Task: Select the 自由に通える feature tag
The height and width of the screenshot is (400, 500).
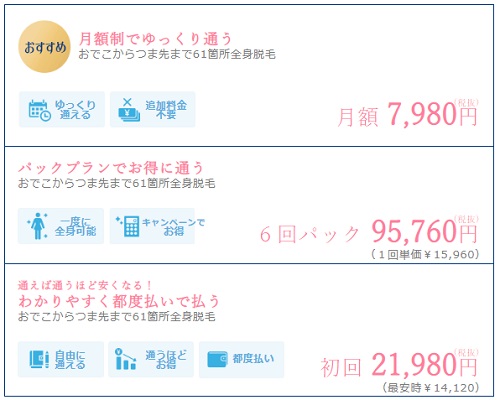Action: point(61,359)
